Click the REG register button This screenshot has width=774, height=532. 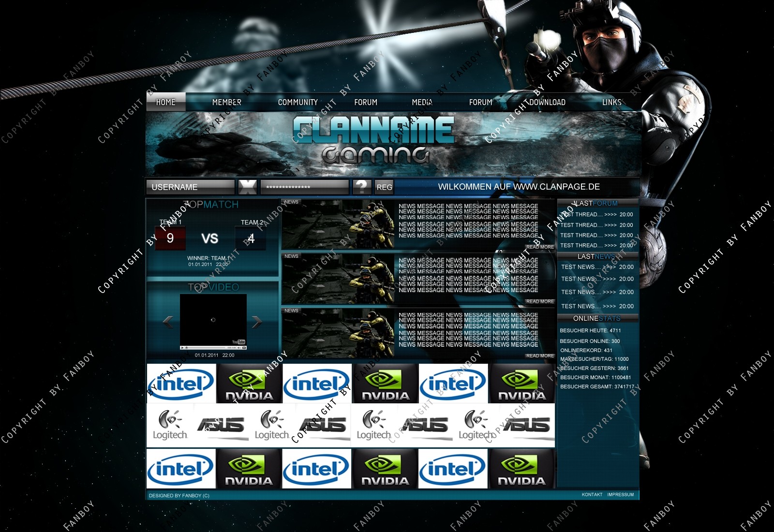pos(384,187)
